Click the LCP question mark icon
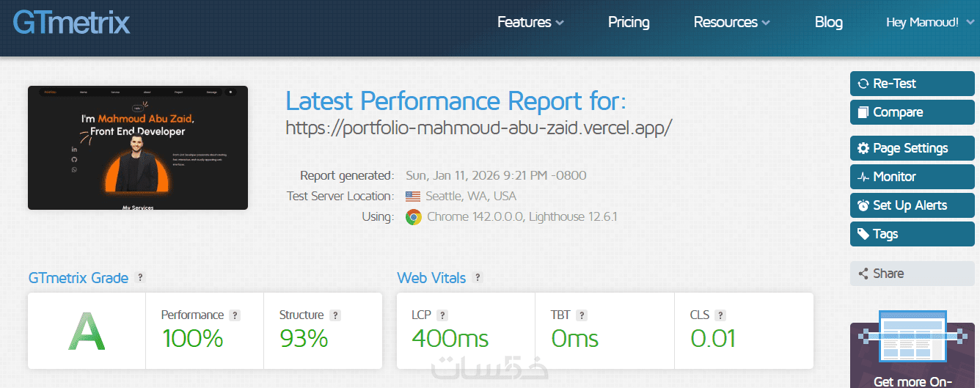980x388 pixels. tap(442, 315)
